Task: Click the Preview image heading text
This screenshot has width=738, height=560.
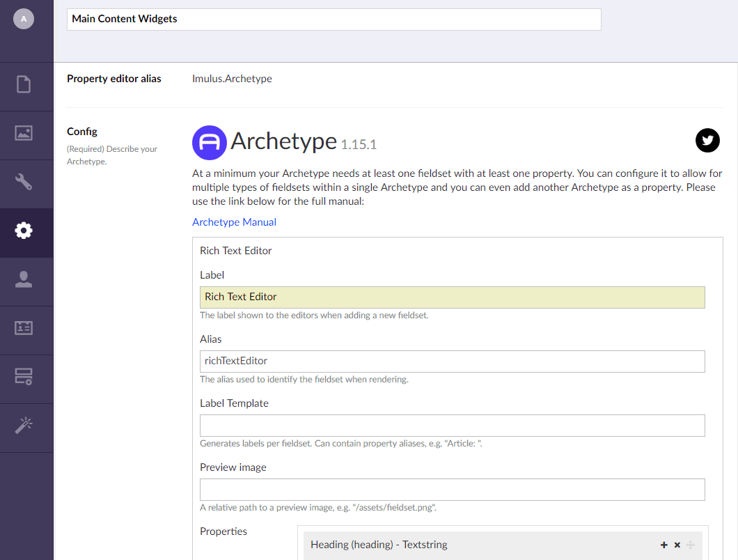Action: (x=233, y=467)
